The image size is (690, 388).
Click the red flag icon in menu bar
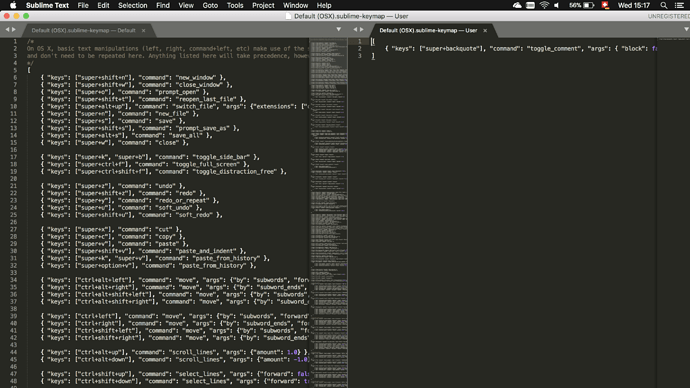click(606, 5)
